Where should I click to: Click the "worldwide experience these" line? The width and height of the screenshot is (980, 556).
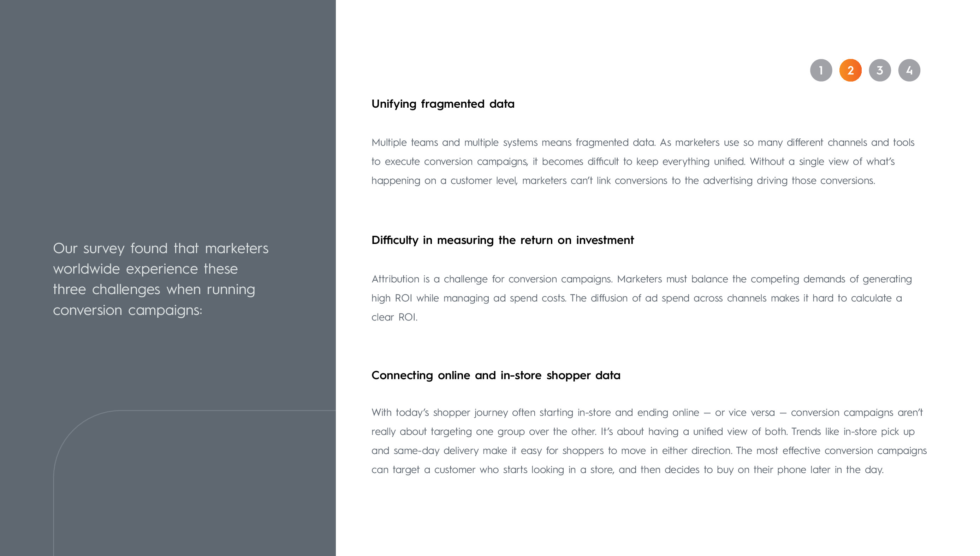pyautogui.click(x=145, y=269)
